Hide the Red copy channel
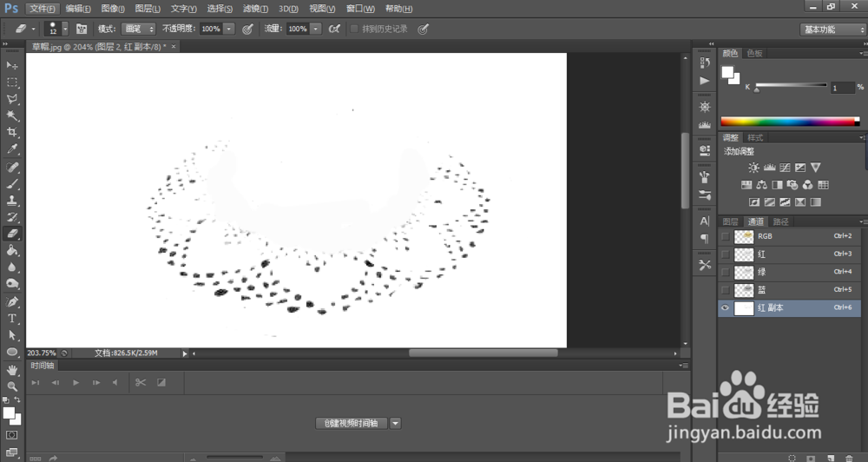 coord(725,307)
